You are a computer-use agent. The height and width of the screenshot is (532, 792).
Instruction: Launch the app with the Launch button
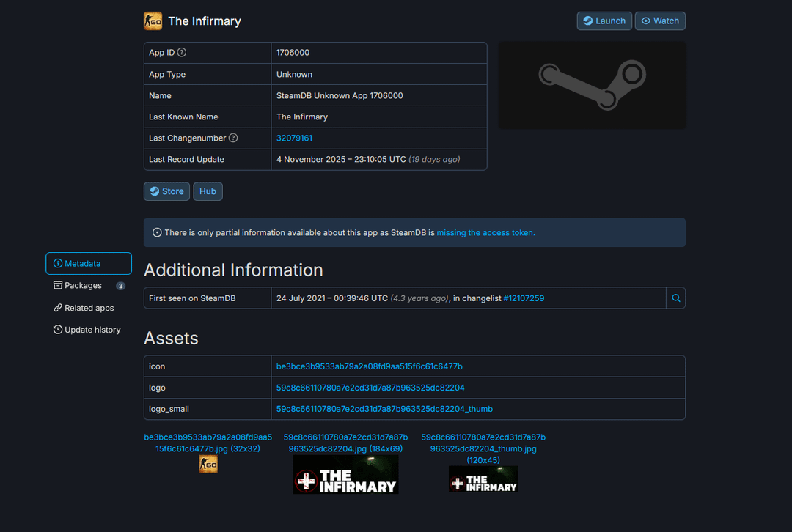[604, 21]
